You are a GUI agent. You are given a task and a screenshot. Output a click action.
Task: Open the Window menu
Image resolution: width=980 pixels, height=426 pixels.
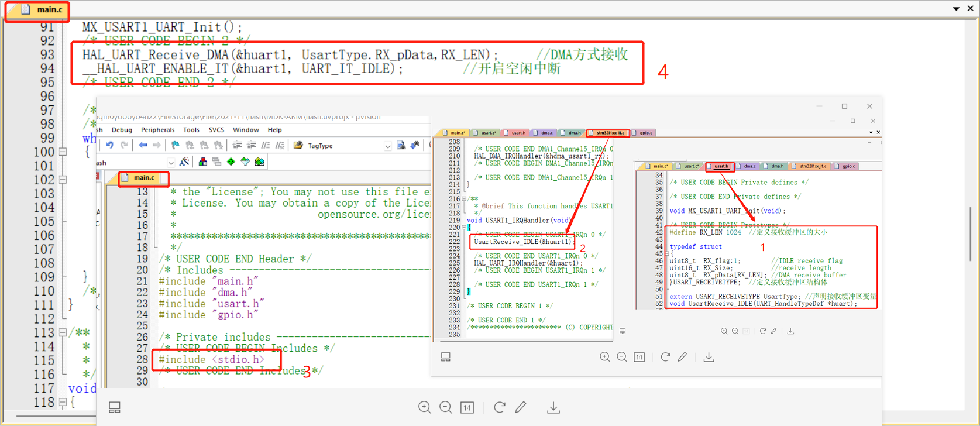tap(246, 130)
